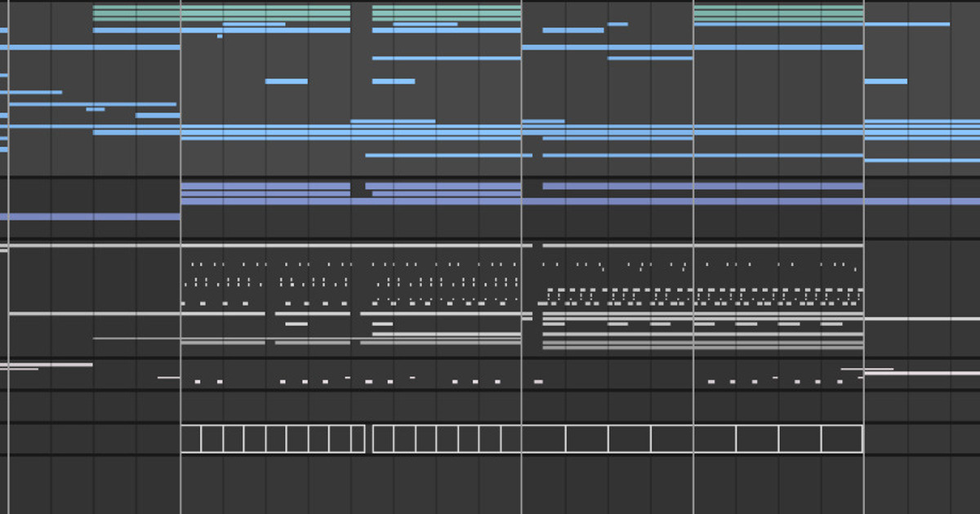980x514 pixels.
Task: Select the middle teal clip stack at top
Action: [x=447, y=12]
